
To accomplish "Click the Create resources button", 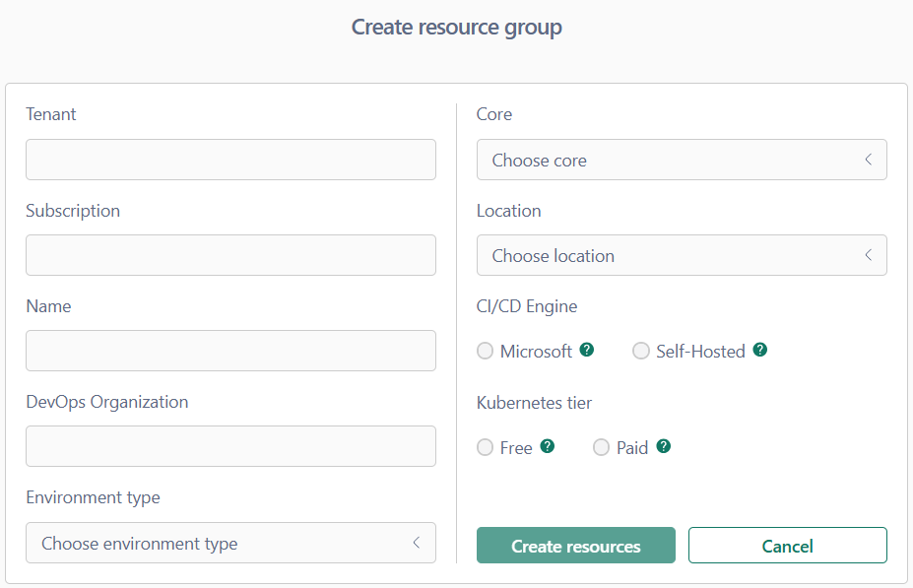I will (576, 546).
